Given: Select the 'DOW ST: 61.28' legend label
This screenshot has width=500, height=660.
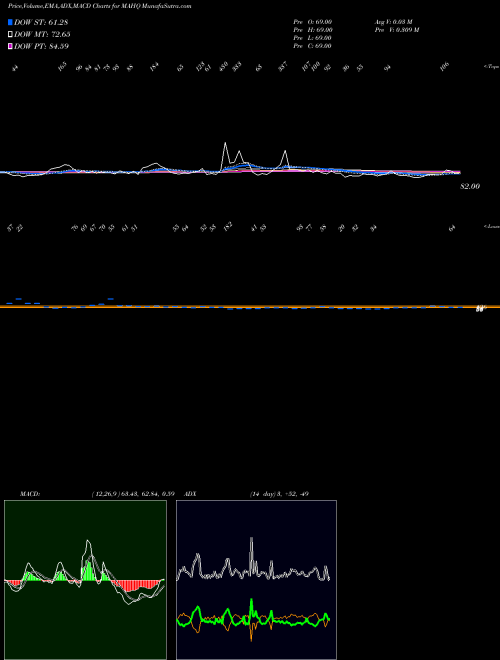Looking at the screenshot, I should 41,22.
